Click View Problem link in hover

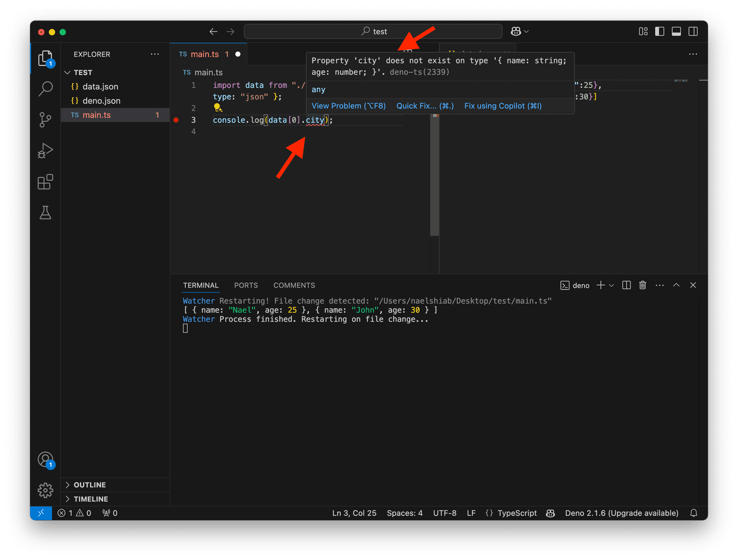point(349,106)
